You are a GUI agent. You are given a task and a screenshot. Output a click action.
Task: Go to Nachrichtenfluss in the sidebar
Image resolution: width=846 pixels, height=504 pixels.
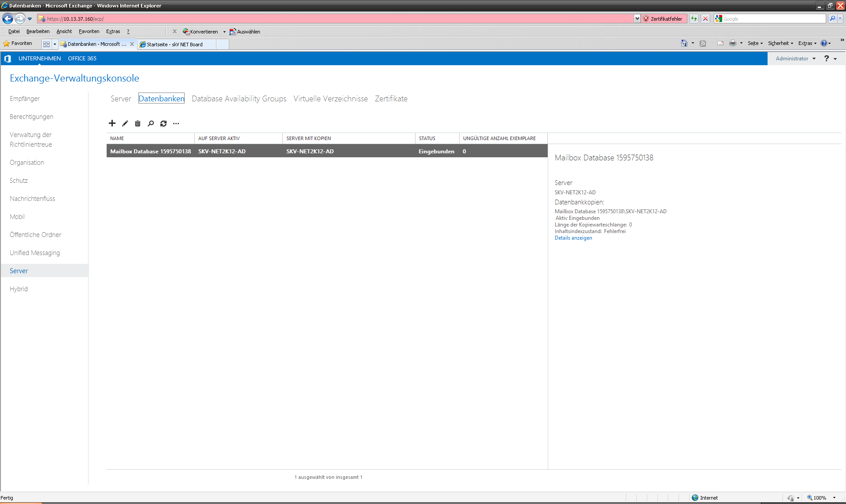coord(32,199)
